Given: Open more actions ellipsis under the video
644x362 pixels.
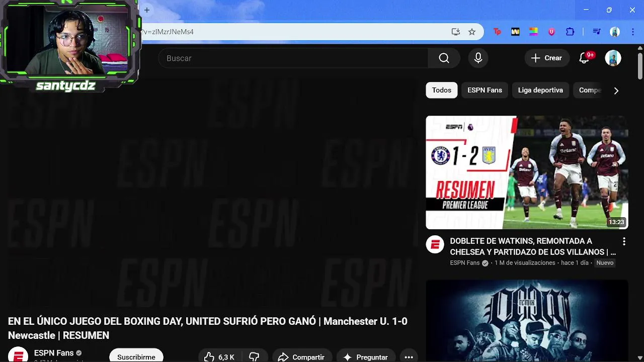Looking at the screenshot, I should click(409, 356).
